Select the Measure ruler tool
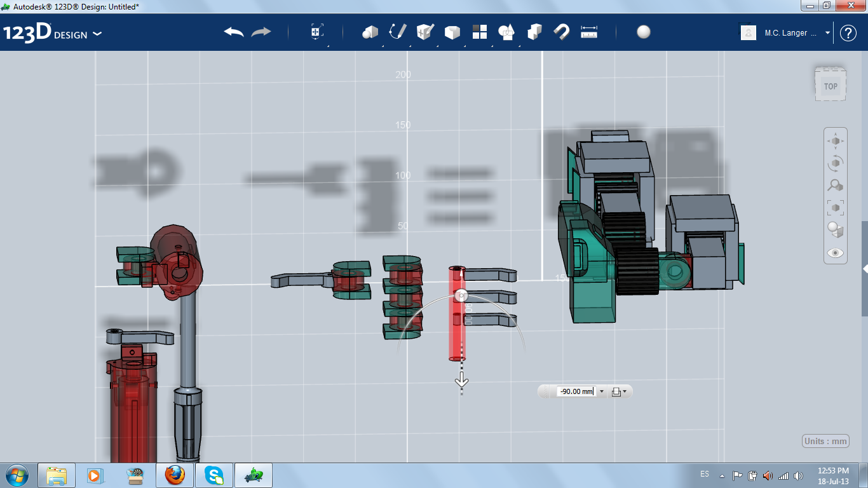 click(x=589, y=32)
